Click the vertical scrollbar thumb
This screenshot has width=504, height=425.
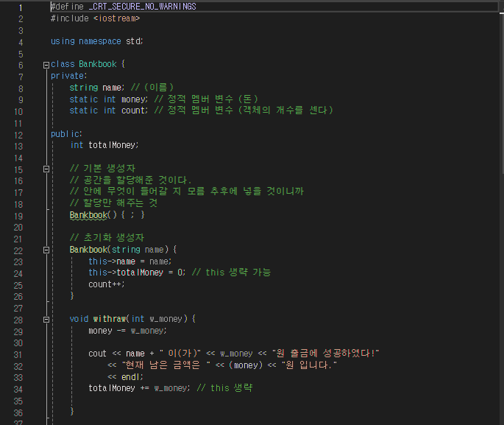[x=502, y=94]
